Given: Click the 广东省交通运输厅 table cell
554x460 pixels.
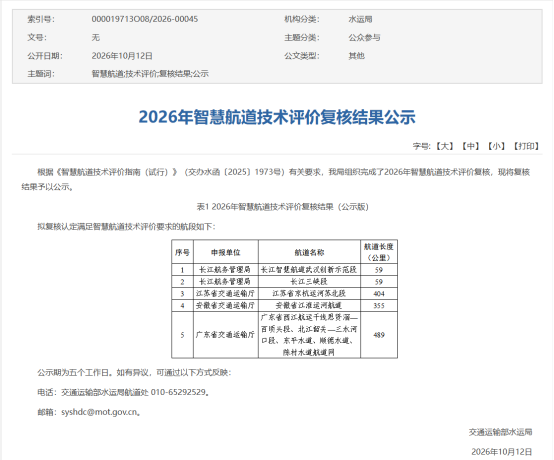Looking at the screenshot, I should coord(225,335).
